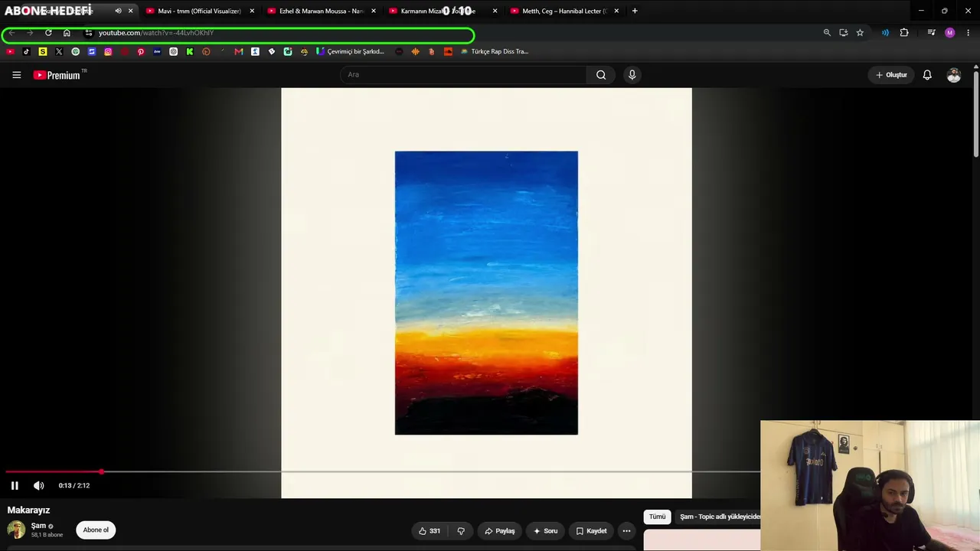Click the Soru ask button
980x551 pixels.
pos(546,531)
